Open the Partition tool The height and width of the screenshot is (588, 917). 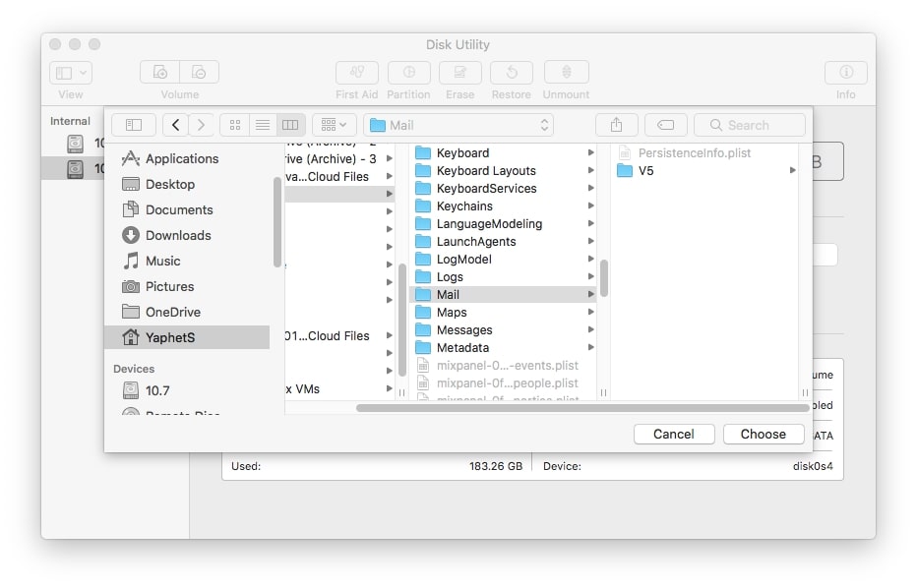click(x=409, y=73)
